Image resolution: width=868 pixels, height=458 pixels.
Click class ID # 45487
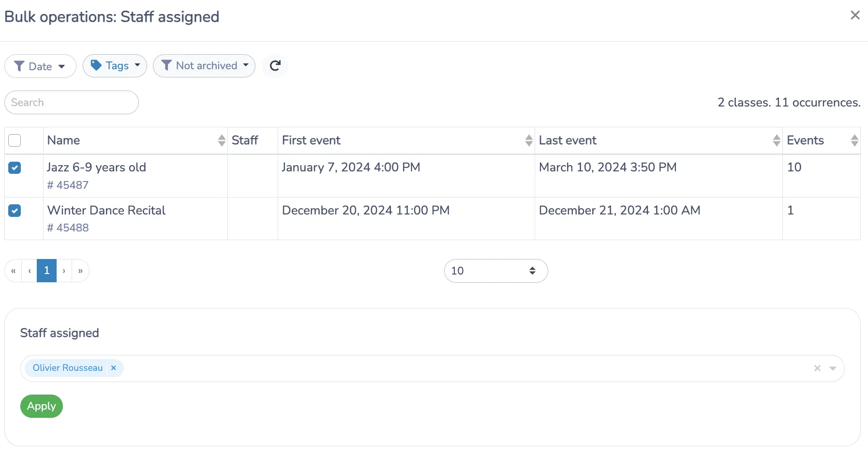[68, 185]
